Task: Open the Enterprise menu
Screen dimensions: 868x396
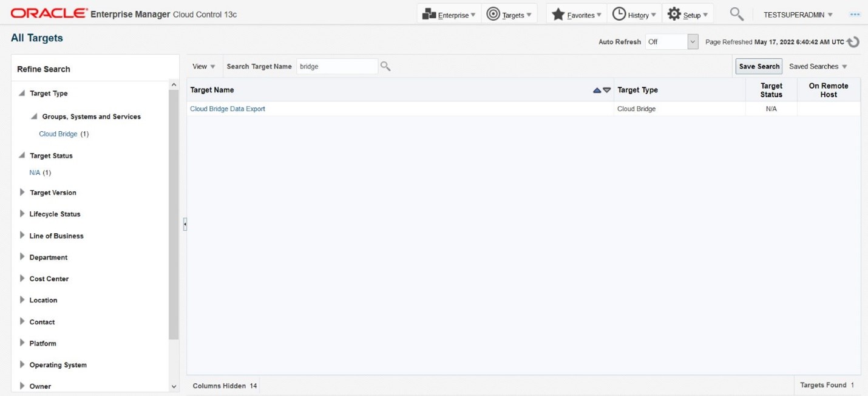Action: click(x=449, y=15)
